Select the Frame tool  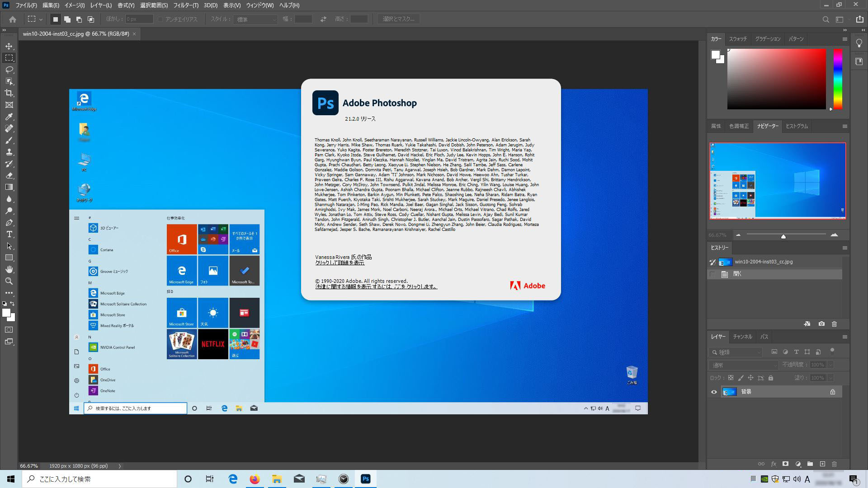(9, 105)
